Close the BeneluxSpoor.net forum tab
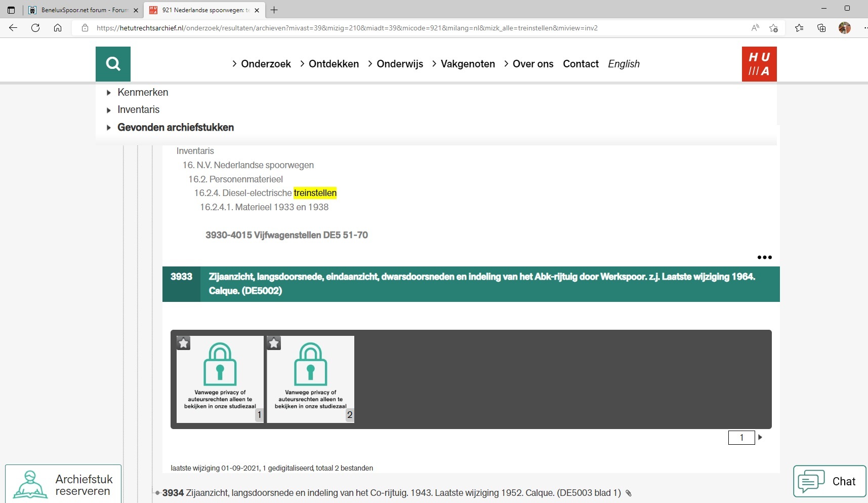This screenshot has height=503, width=868. tap(136, 10)
